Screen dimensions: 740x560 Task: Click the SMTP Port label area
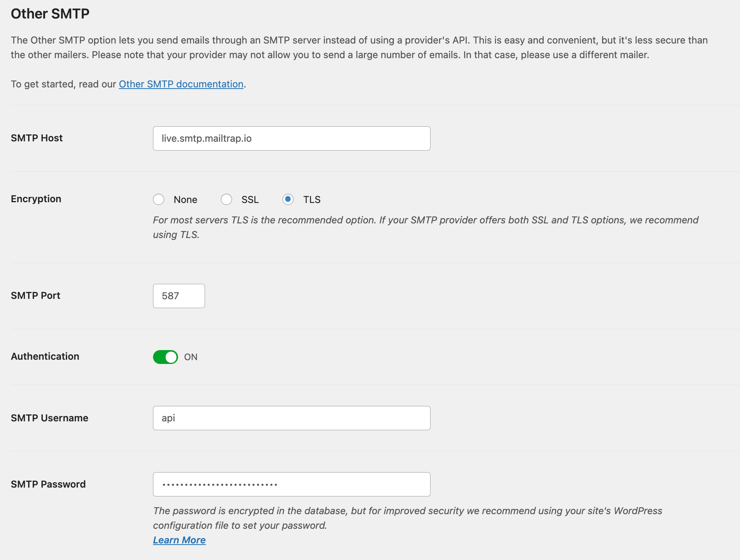(x=35, y=295)
